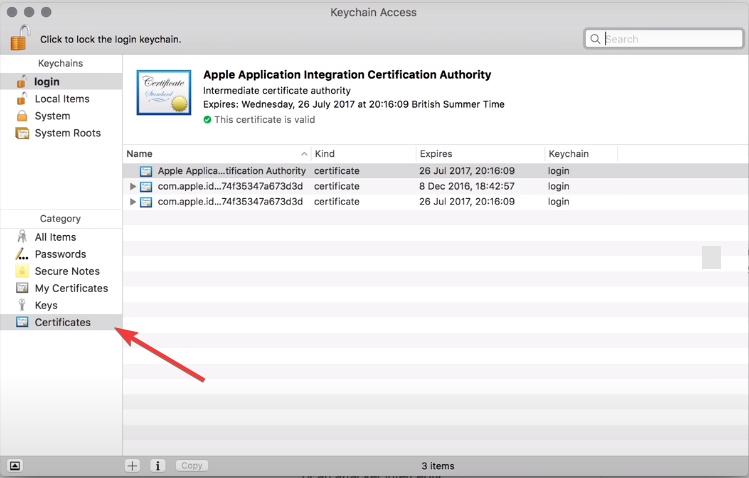Viewport: 749px width, 478px height.
Task: Toggle the preview pane button at bottom left
Action: [15, 466]
